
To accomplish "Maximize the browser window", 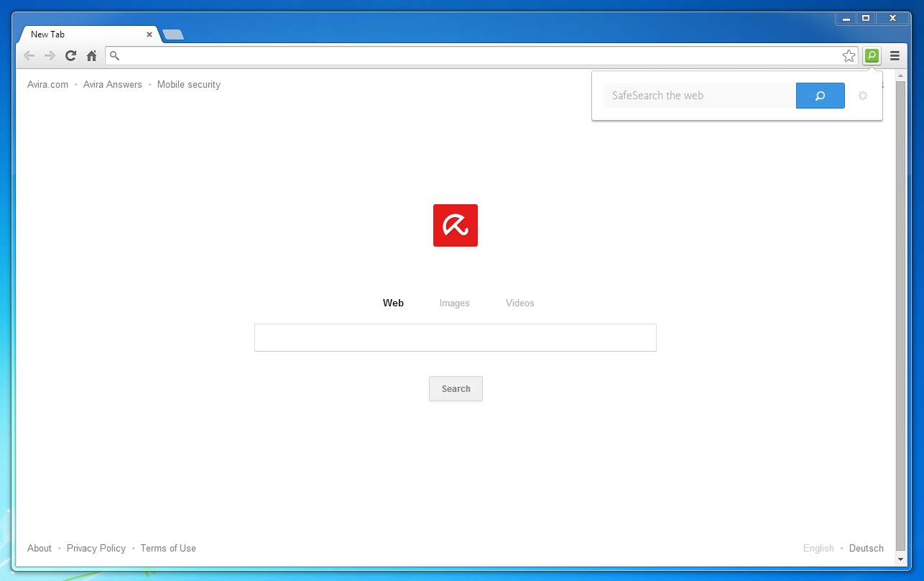I will point(867,18).
